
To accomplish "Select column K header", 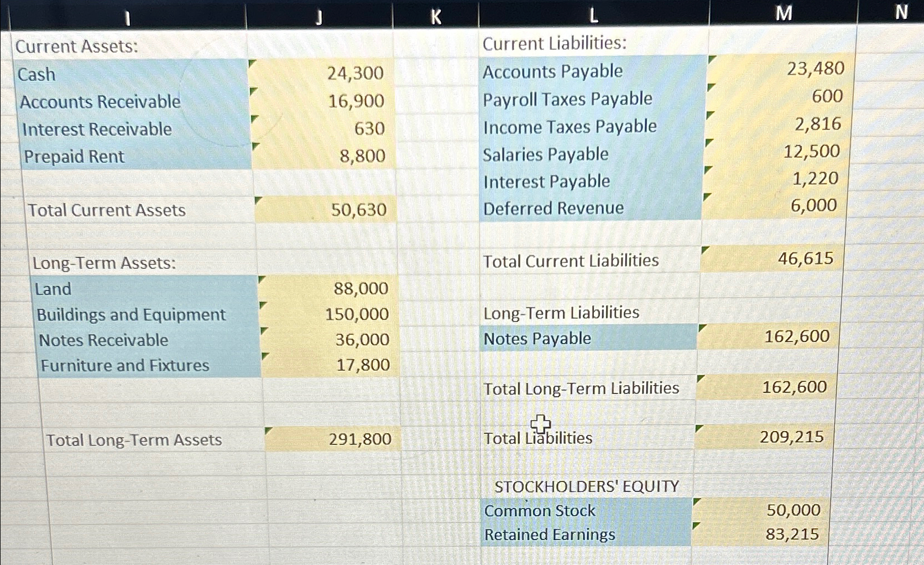I will [436, 16].
